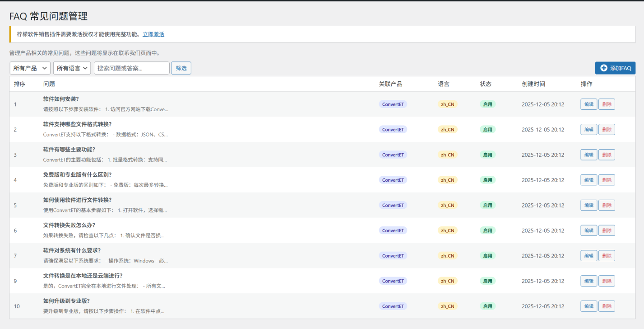644x329 pixels.
Task: Edit the 免费版和专业版有什么区别 FAQ
Action: pos(588,180)
